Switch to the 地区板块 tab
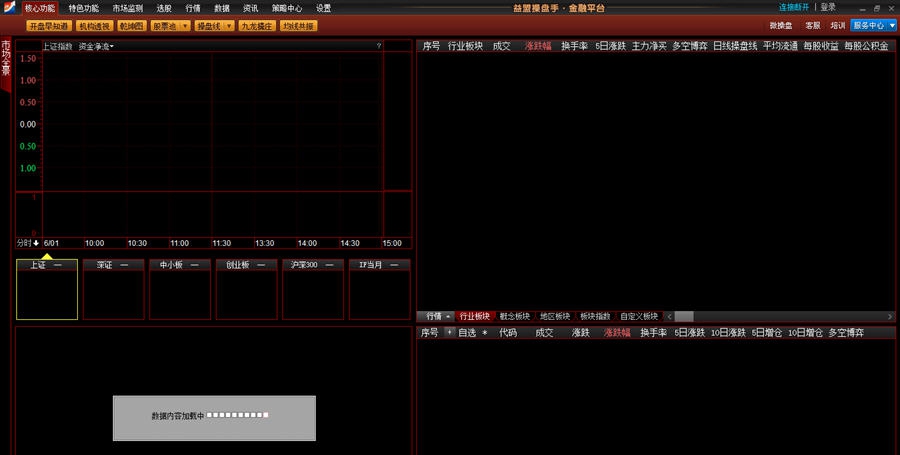Image resolution: width=900 pixels, height=455 pixels. [555, 317]
